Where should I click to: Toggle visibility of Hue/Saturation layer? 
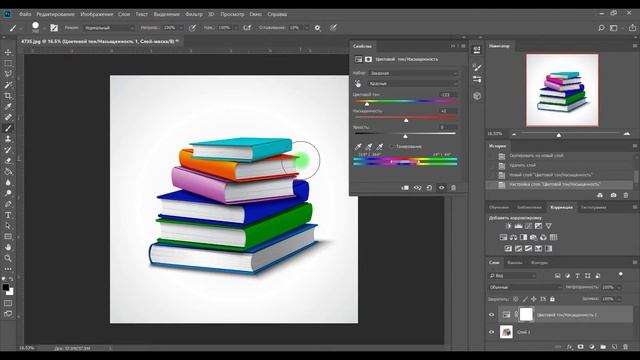pos(491,315)
